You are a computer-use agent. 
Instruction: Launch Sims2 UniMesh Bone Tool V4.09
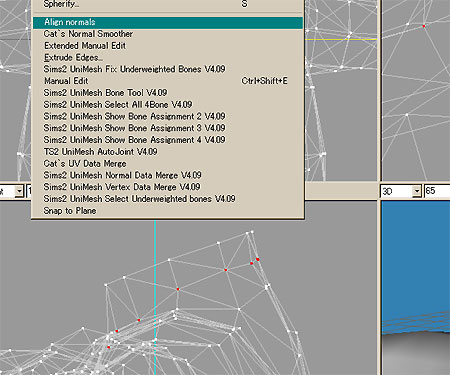[x=168, y=93]
